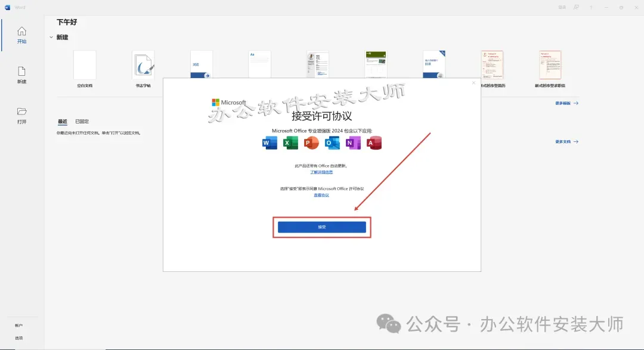Viewport: 644px width, 350px height.
Task: Open 帐户 (Account) in the sidebar
Action: 19,326
